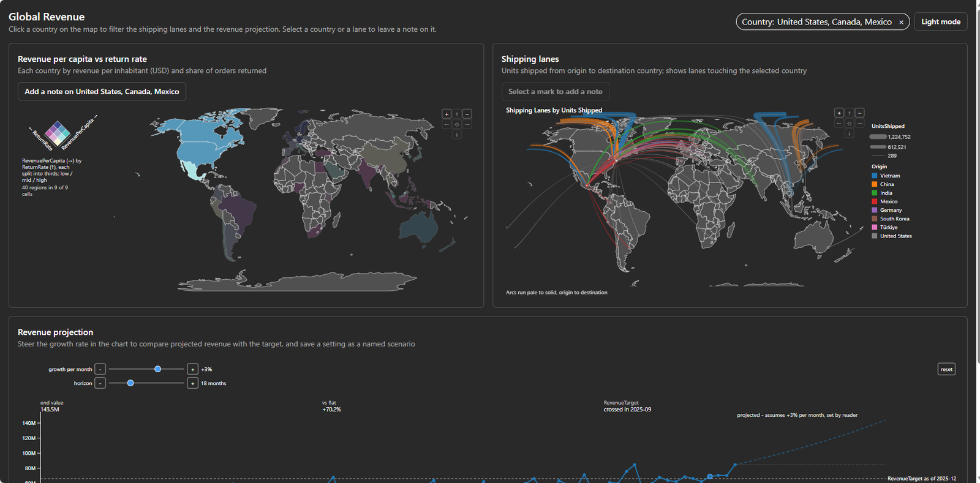980x483 pixels.
Task: Select South Korea in the Origin legend
Action: (891, 219)
